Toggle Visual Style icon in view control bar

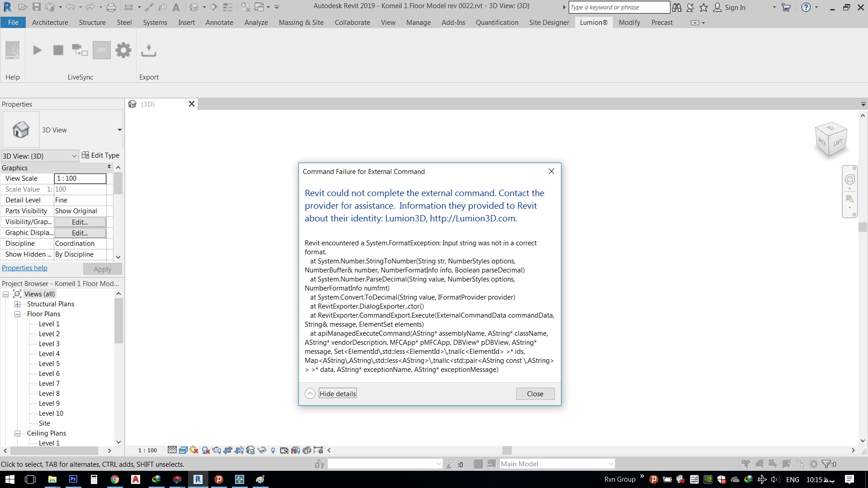(183, 450)
